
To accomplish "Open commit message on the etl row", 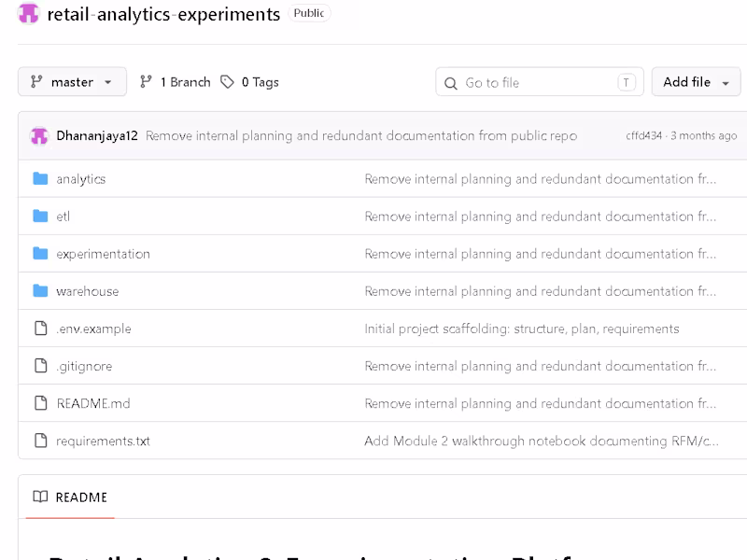I will click(x=541, y=217).
